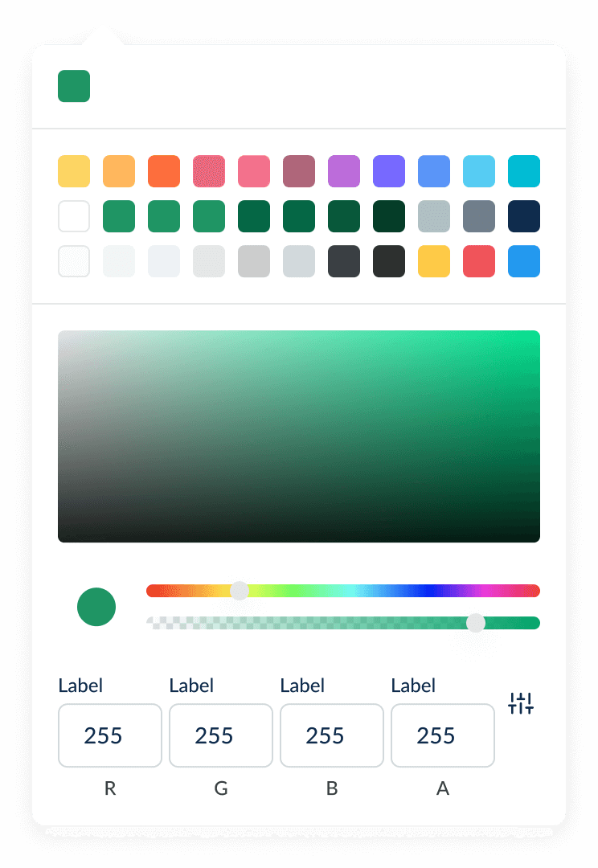Viewport: 598px width, 868px height.
Task: Click the hue slider handle
Action: (240, 591)
